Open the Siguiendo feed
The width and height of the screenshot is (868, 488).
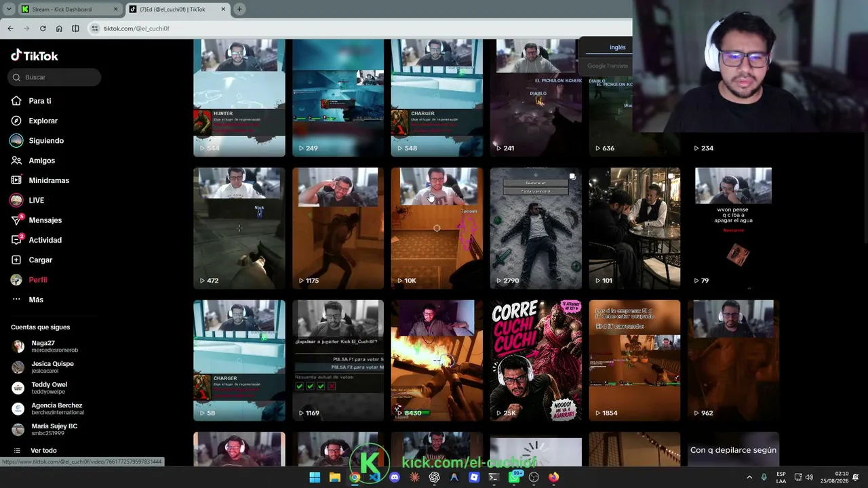coord(46,140)
